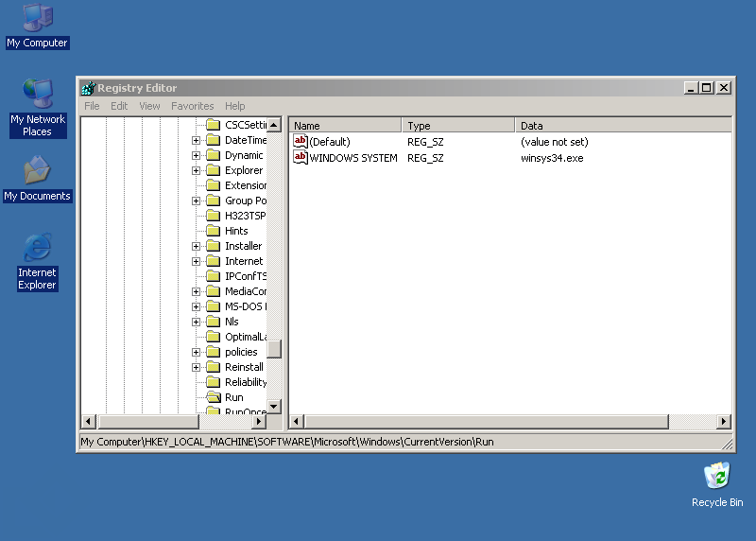
Task: Expand the DateTime registry key
Action: pyautogui.click(x=196, y=140)
